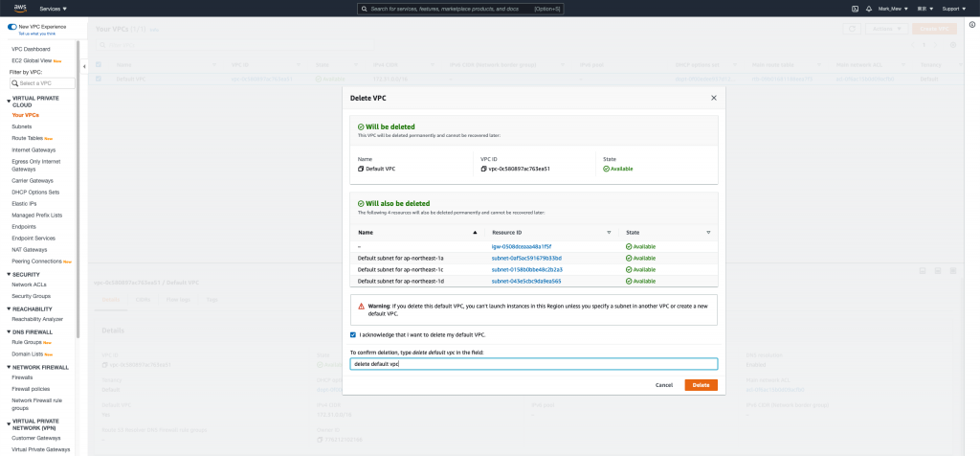Open link subnet-0af5ac591679b33bd

coord(527,258)
